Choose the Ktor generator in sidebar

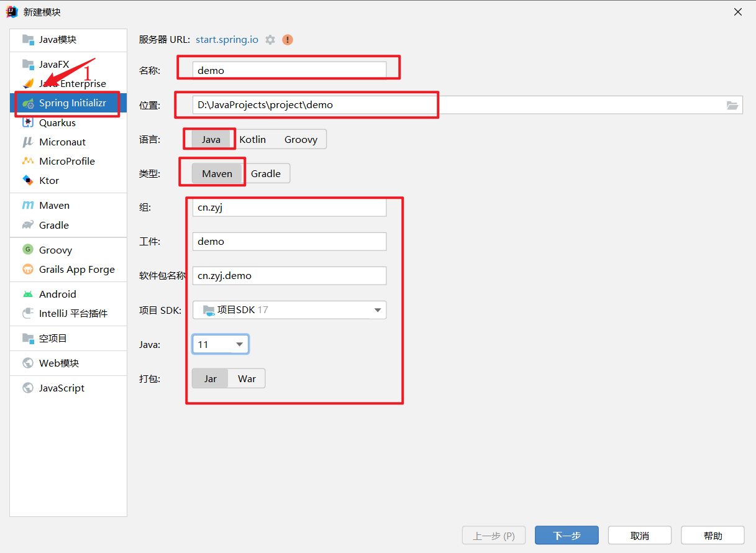pos(49,180)
